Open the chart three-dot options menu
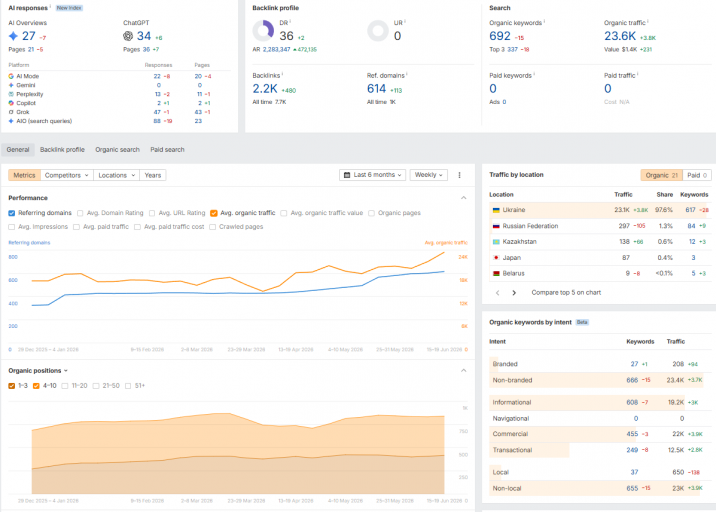This screenshot has width=716, height=512. [x=459, y=175]
